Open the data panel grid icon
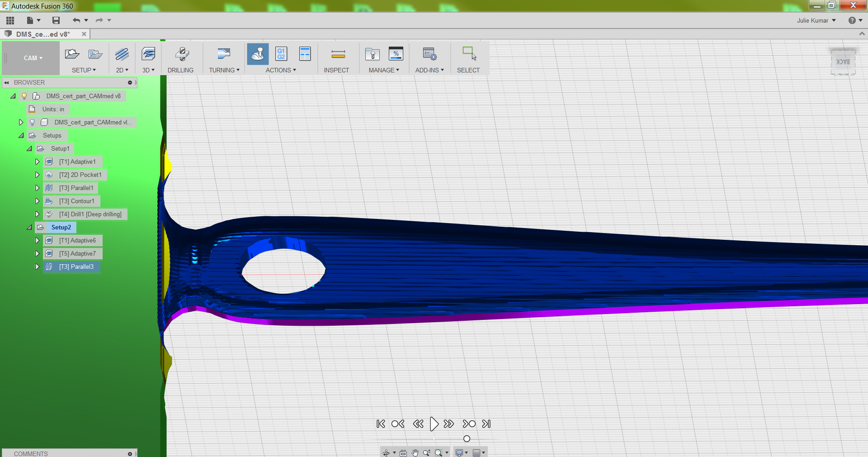This screenshot has height=457, width=868. coord(10,20)
